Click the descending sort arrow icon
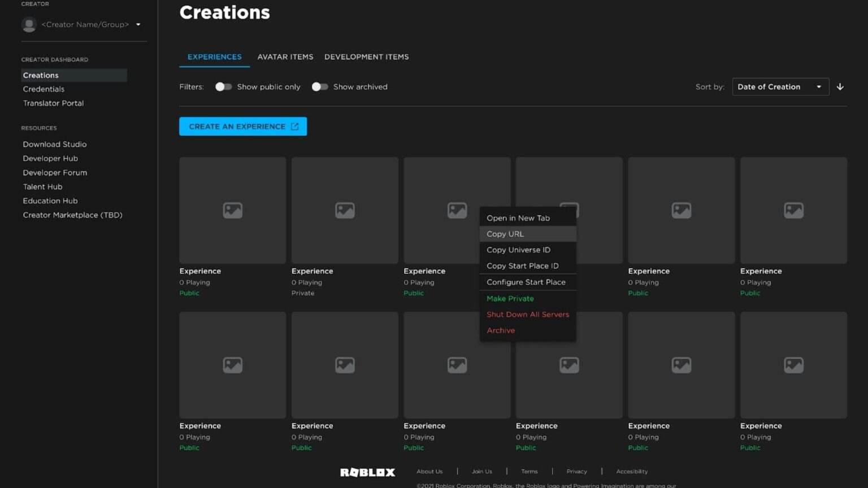The image size is (868, 488). pos(840,86)
